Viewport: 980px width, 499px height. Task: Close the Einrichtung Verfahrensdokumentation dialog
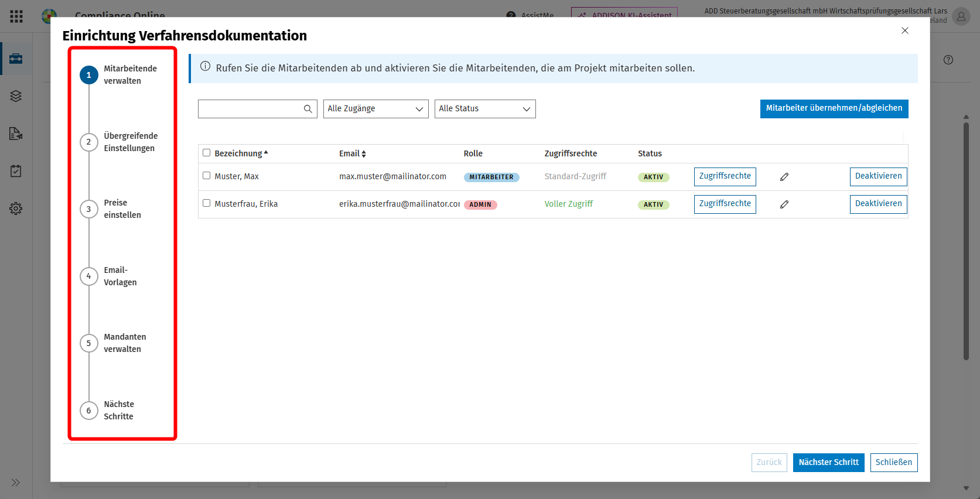(x=905, y=30)
